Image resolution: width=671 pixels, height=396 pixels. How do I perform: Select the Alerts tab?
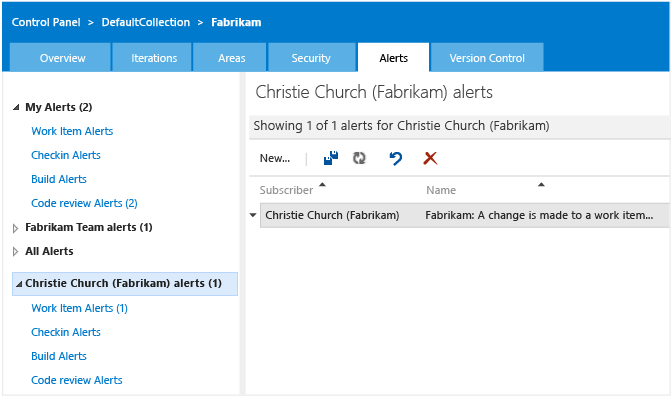point(394,57)
